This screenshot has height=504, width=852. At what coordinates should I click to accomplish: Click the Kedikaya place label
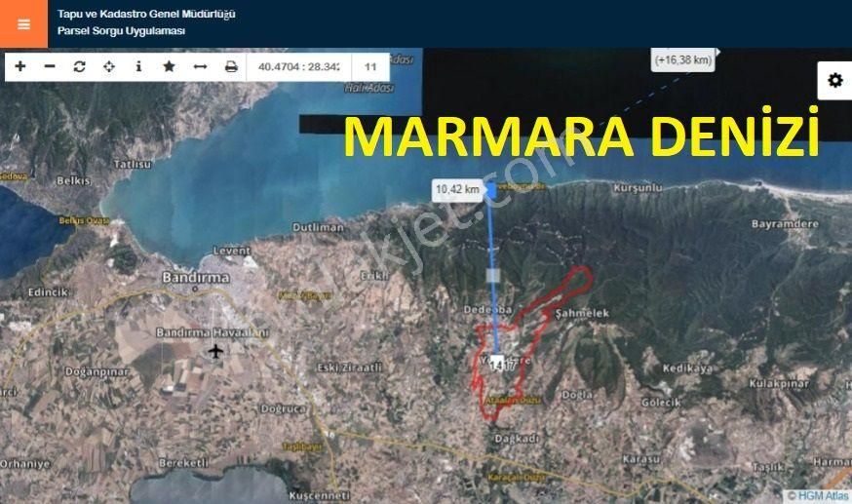pos(687,368)
